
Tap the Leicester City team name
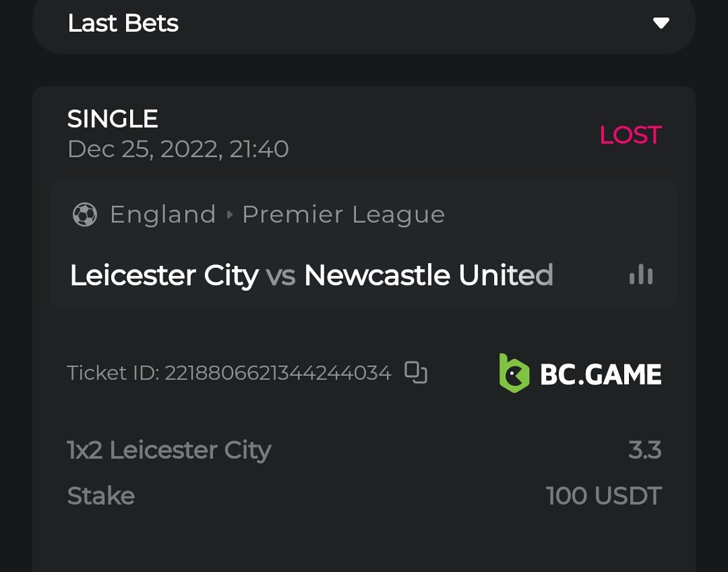pyautogui.click(x=164, y=275)
